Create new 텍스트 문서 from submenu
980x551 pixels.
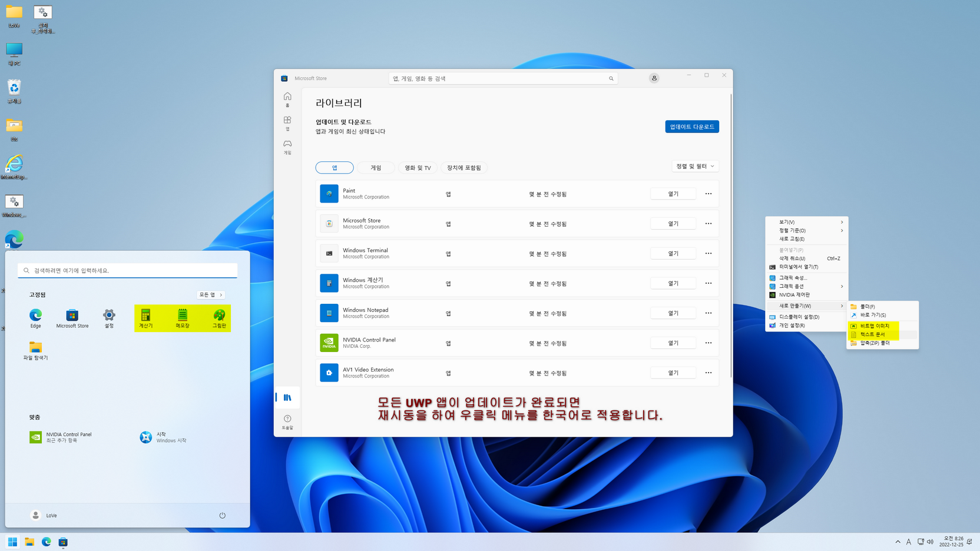coord(882,334)
